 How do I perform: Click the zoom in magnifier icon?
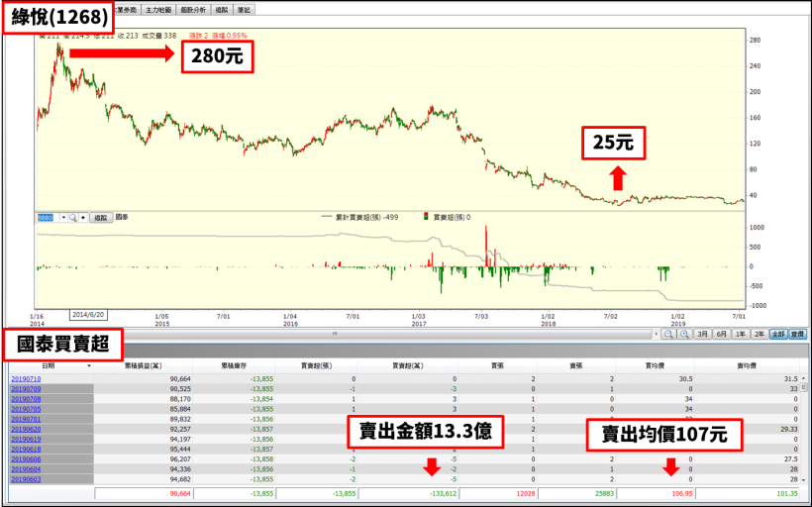click(x=684, y=335)
